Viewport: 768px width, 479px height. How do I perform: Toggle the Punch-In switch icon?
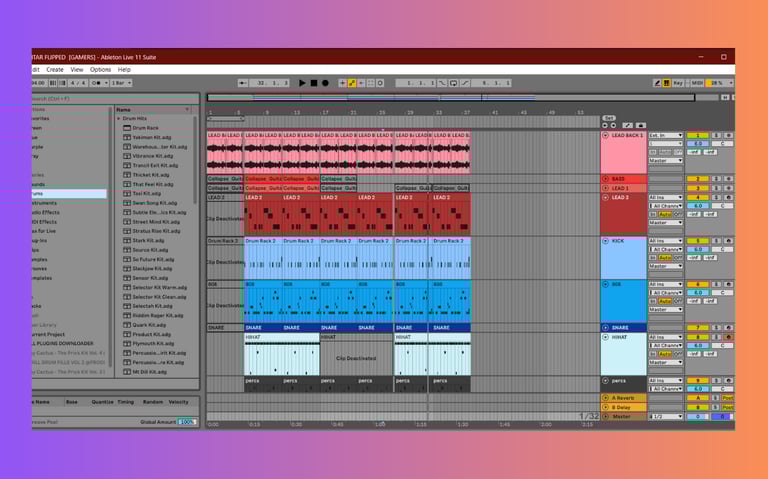(442, 83)
